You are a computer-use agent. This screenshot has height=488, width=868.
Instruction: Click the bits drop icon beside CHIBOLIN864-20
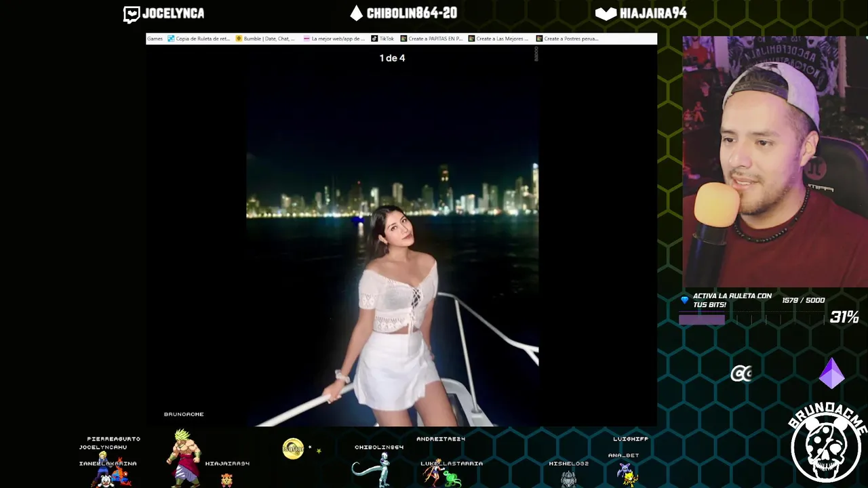coord(357,14)
